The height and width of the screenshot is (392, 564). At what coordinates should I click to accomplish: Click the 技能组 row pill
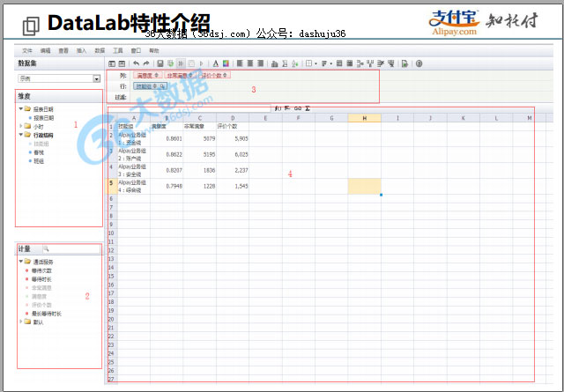pyautogui.click(x=151, y=86)
